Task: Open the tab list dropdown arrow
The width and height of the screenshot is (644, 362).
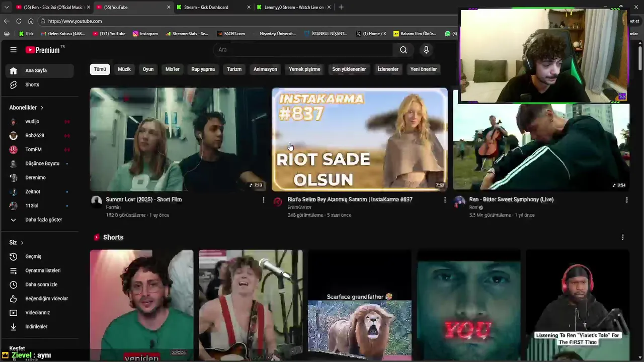Action: [x=6, y=7]
